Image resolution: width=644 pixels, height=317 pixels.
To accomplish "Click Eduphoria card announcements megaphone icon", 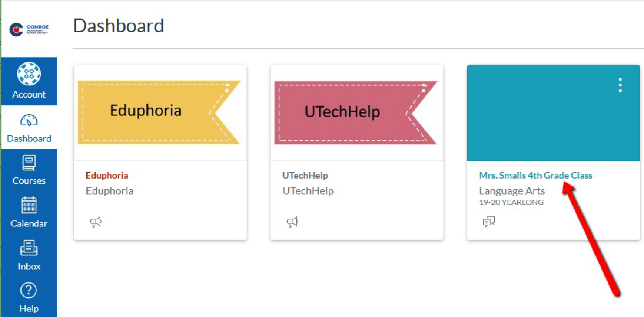I will [96, 222].
